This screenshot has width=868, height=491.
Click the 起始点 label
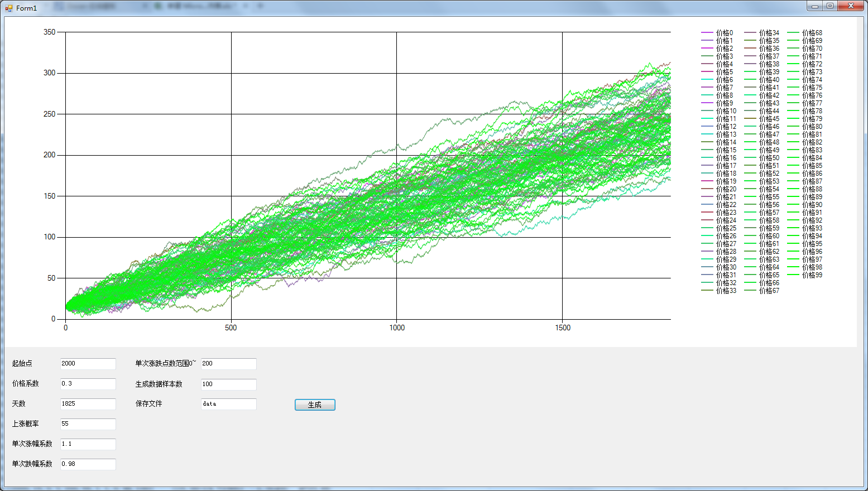click(x=22, y=363)
